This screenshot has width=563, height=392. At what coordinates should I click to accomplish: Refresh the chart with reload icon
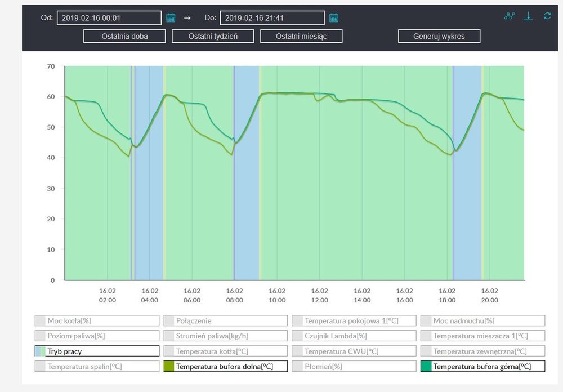pyautogui.click(x=547, y=16)
